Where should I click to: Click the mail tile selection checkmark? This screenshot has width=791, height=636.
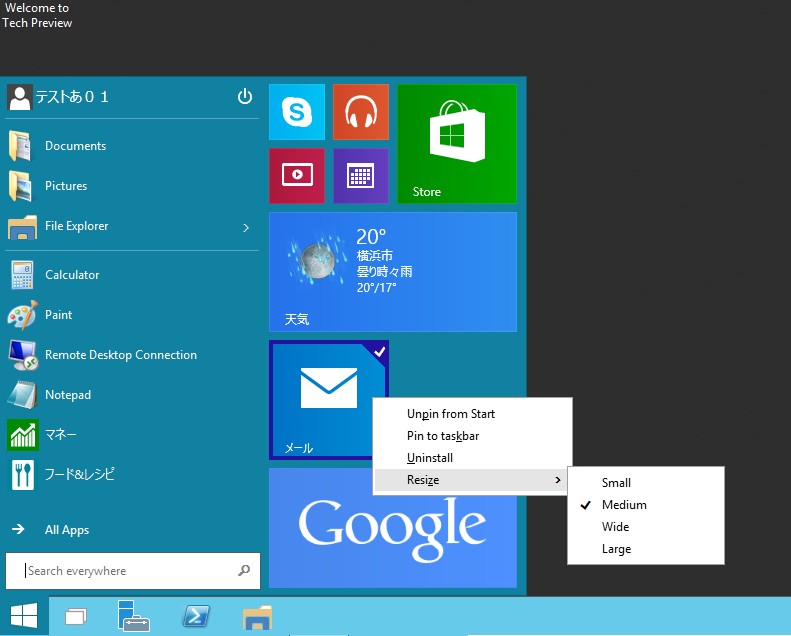pyautogui.click(x=380, y=351)
